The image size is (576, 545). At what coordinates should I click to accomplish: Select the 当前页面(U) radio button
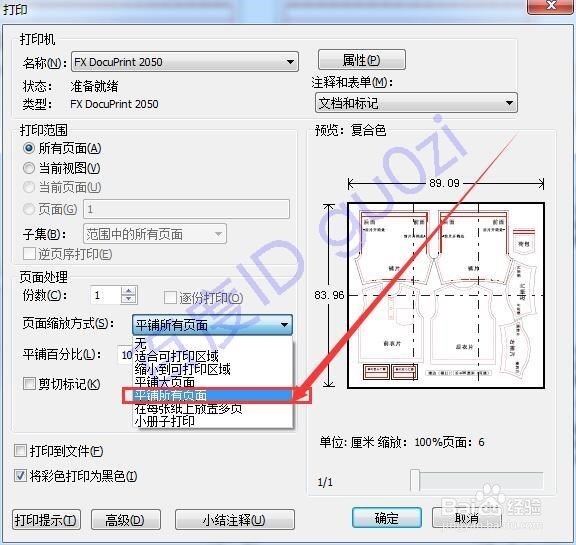pos(29,187)
